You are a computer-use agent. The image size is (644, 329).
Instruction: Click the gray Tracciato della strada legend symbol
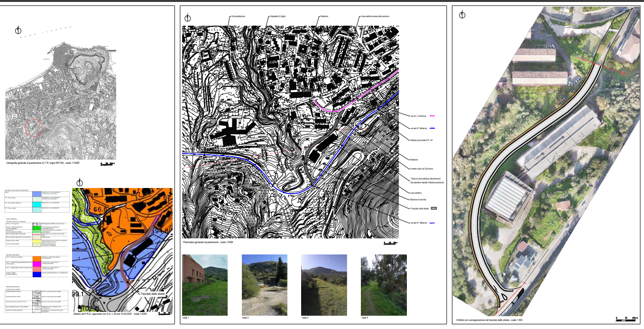(433, 208)
